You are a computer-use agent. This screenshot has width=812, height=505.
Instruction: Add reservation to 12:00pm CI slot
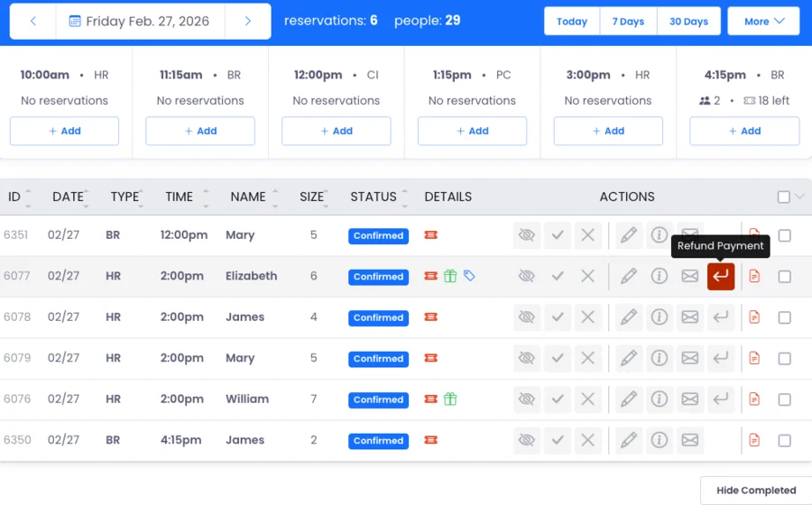(337, 131)
